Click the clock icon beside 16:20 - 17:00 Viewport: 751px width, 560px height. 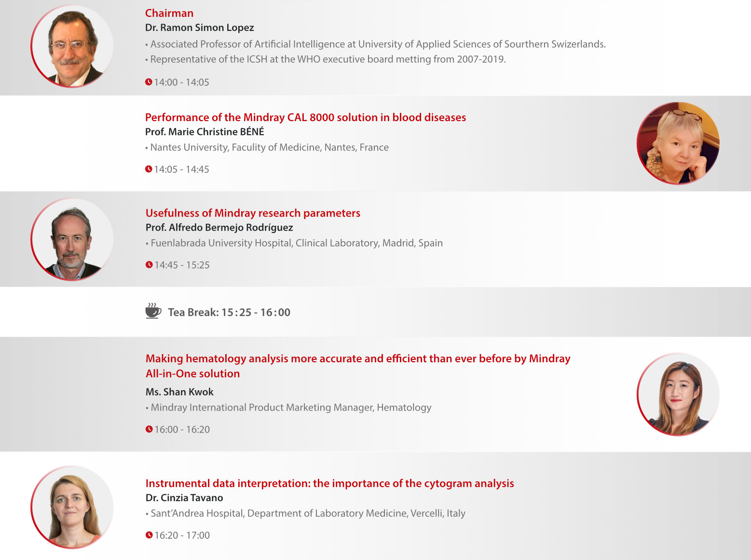tap(149, 535)
